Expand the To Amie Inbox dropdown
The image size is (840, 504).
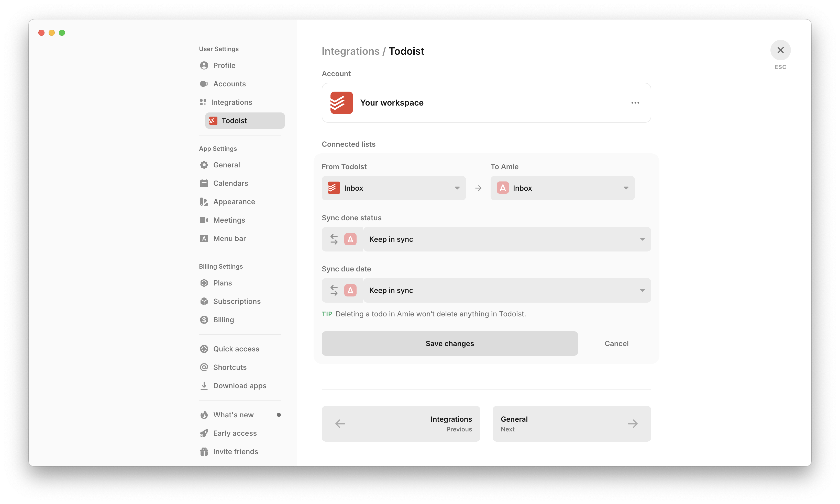point(562,188)
